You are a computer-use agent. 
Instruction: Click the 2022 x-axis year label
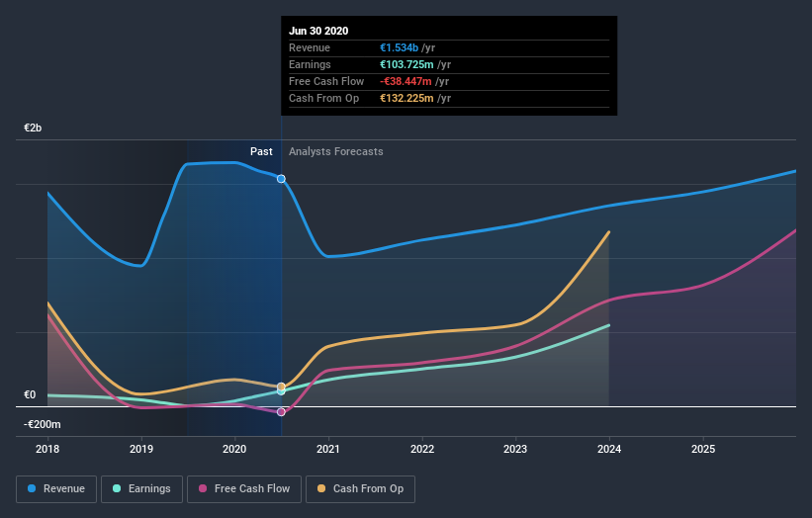(422, 449)
